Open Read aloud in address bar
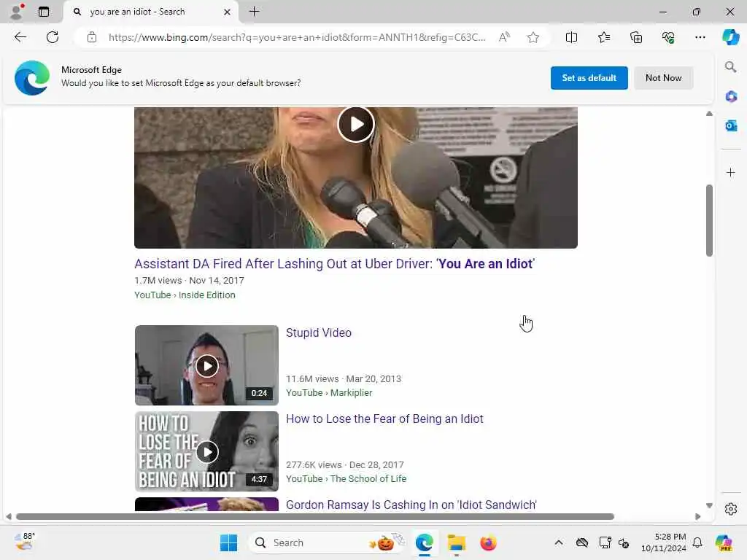This screenshot has width=747, height=560. pyautogui.click(x=504, y=37)
